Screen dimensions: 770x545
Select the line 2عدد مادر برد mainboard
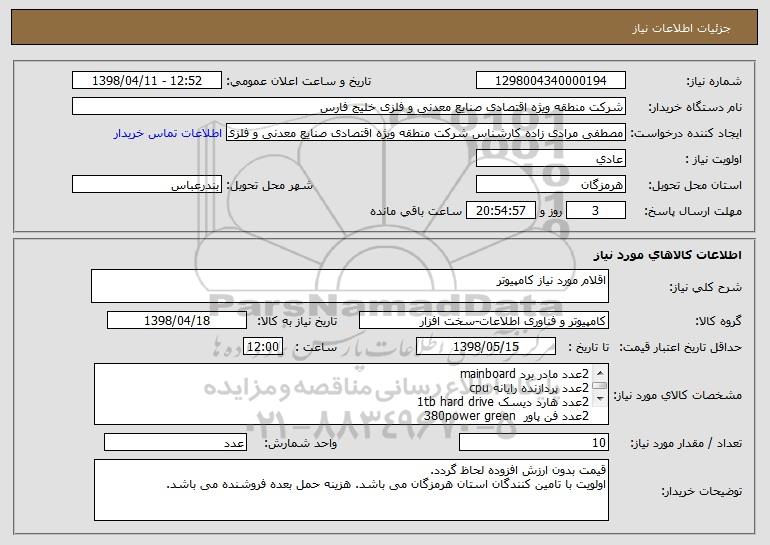524,374
